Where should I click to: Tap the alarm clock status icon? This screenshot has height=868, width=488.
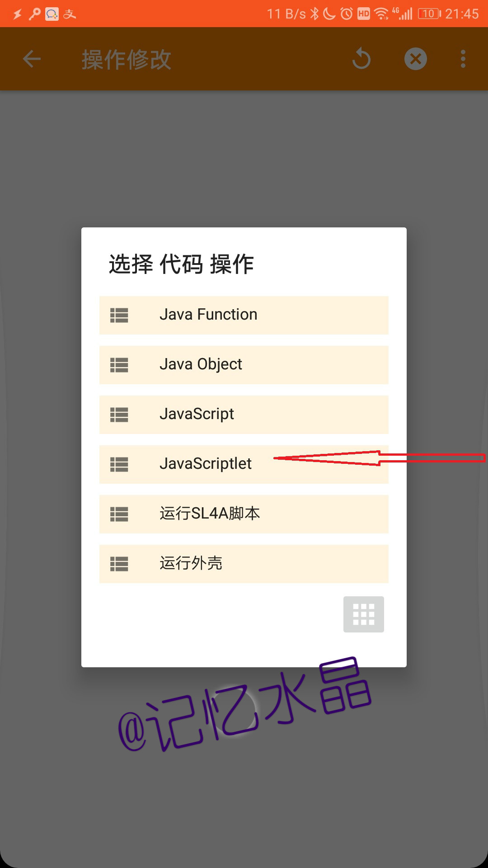[x=347, y=14]
